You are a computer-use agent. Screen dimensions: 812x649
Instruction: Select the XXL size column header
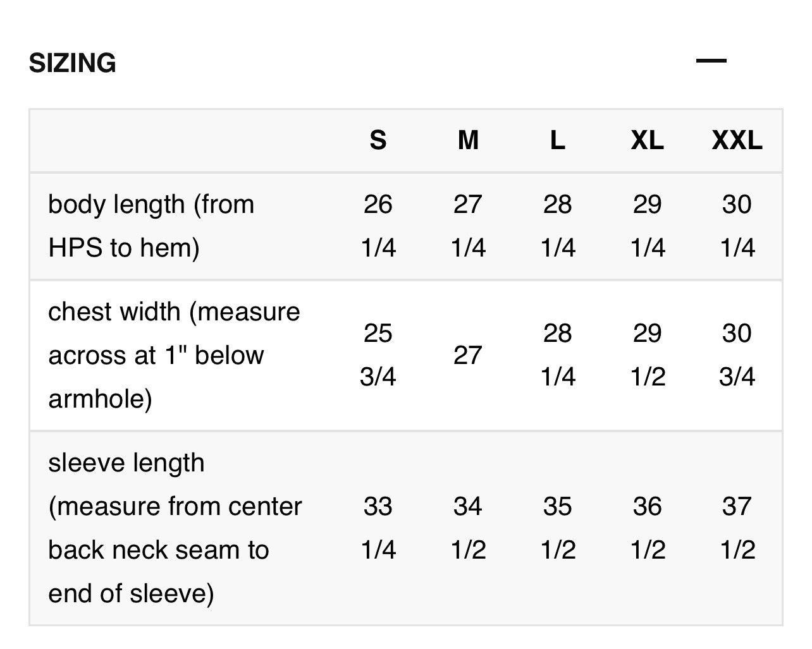click(x=737, y=140)
